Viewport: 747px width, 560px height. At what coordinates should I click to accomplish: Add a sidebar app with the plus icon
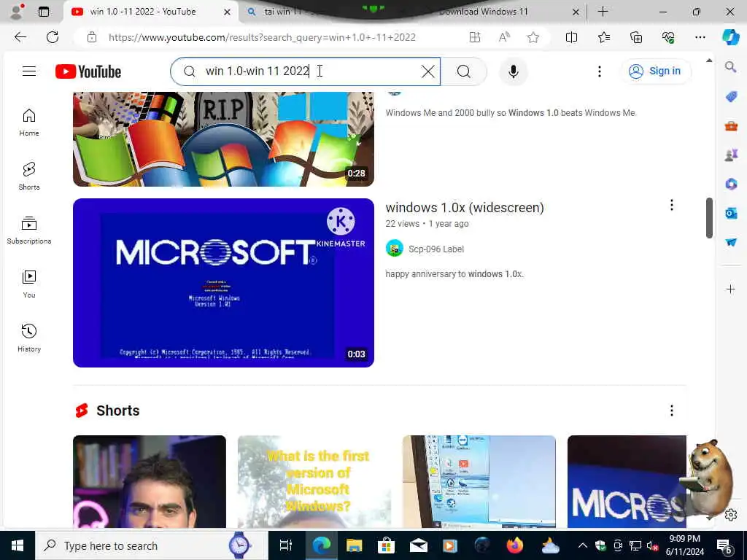click(730, 289)
